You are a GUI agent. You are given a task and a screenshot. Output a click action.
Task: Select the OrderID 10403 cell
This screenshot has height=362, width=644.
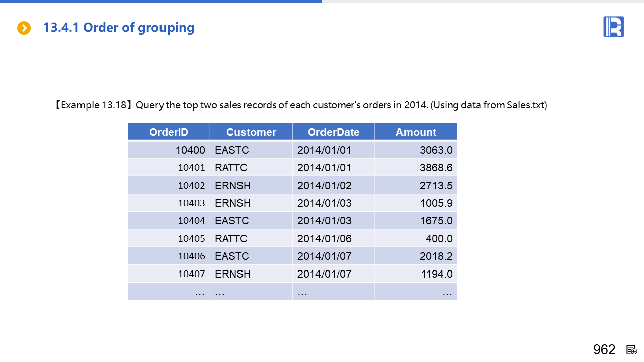tap(191, 203)
